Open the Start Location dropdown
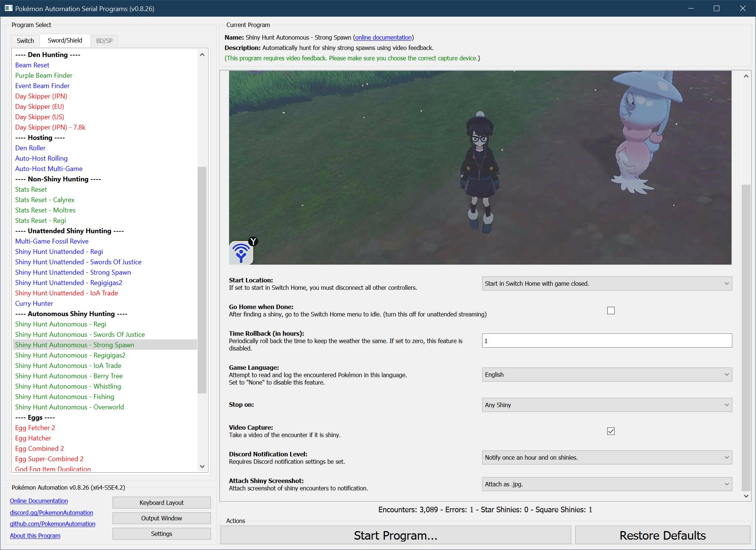Screen dimensions: 756x550 [x=607, y=284]
